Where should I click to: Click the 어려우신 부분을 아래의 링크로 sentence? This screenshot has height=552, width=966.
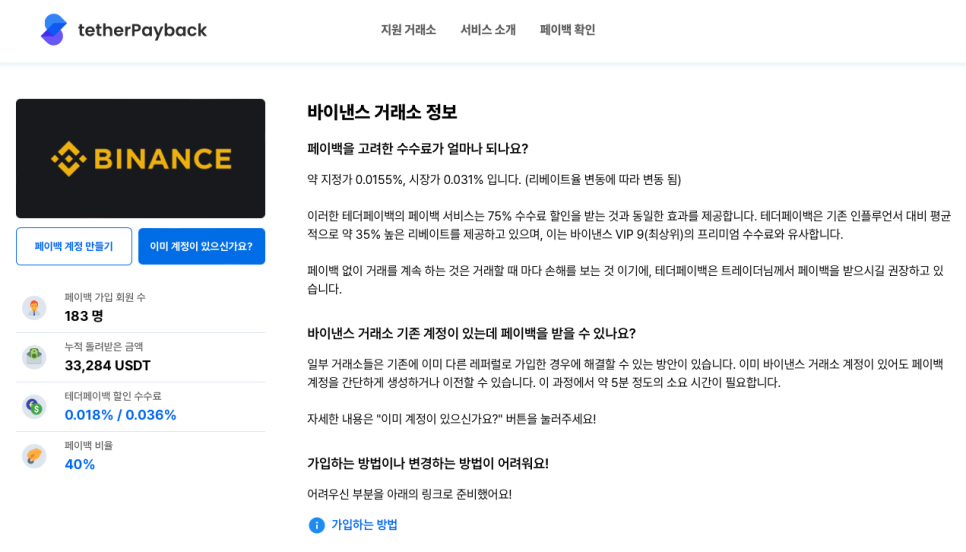pyautogui.click(x=409, y=494)
